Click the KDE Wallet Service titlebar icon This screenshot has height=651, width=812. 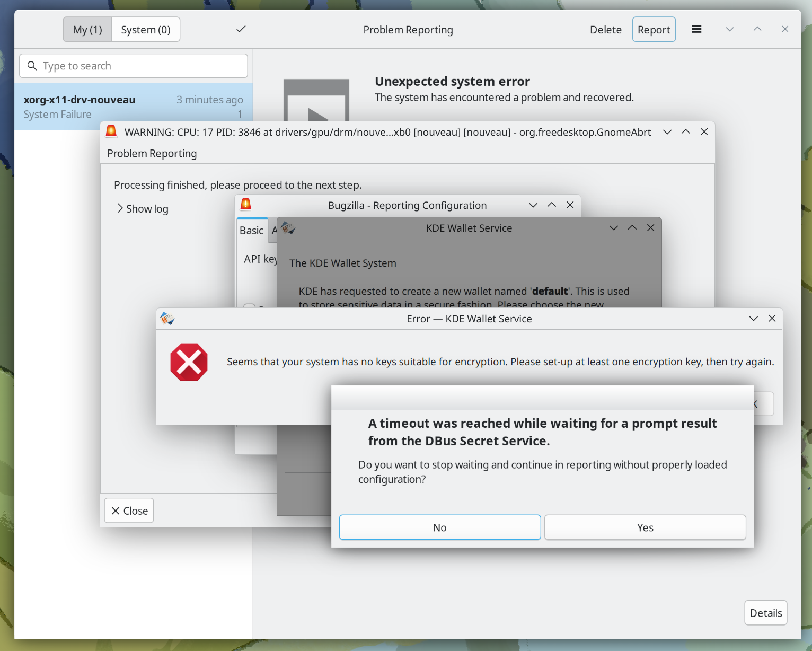click(x=288, y=228)
